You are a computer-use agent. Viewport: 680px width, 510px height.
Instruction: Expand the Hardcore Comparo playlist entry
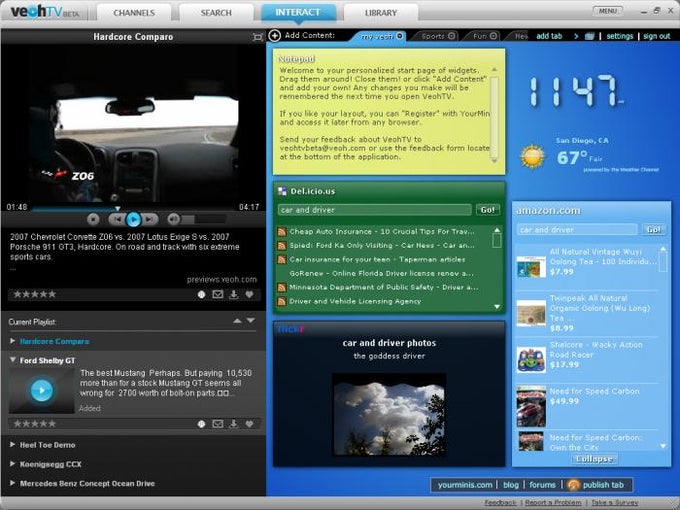tap(13, 341)
